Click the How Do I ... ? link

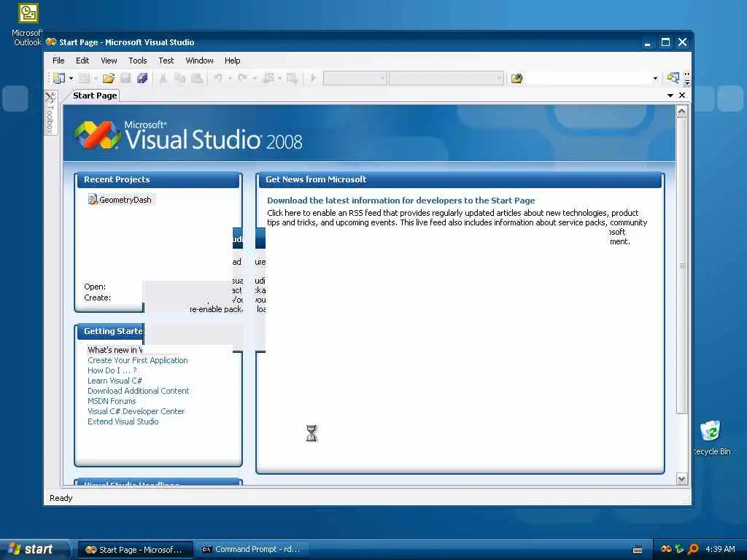tap(112, 370)
